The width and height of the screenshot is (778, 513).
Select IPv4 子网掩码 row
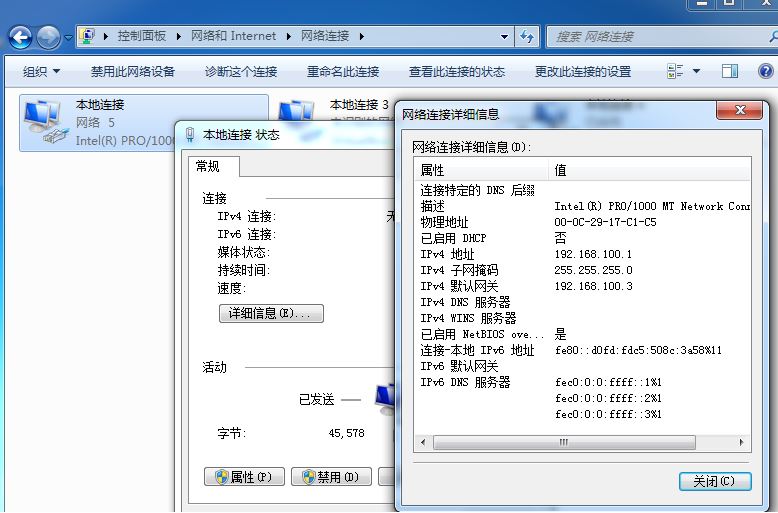[583, 270]
